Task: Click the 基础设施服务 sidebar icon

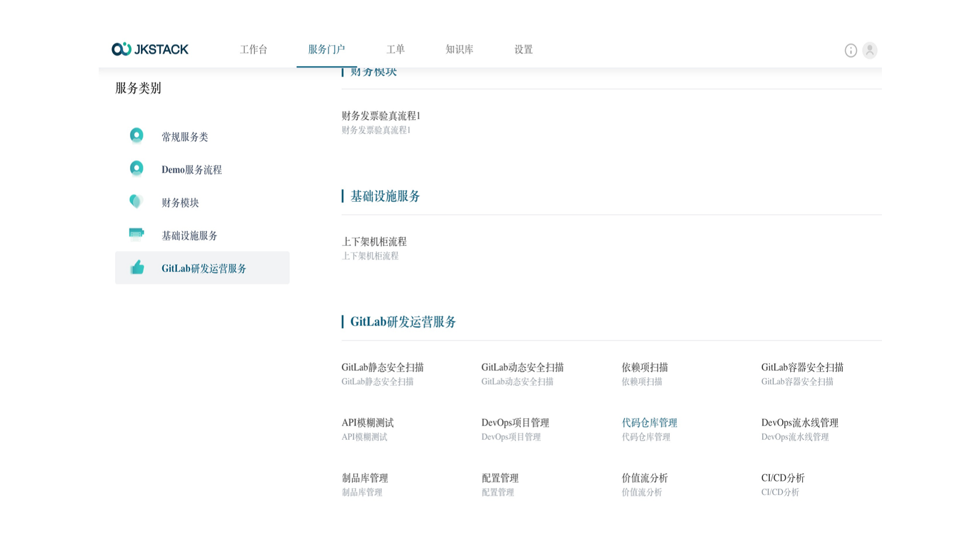Action: click(136, 234)
